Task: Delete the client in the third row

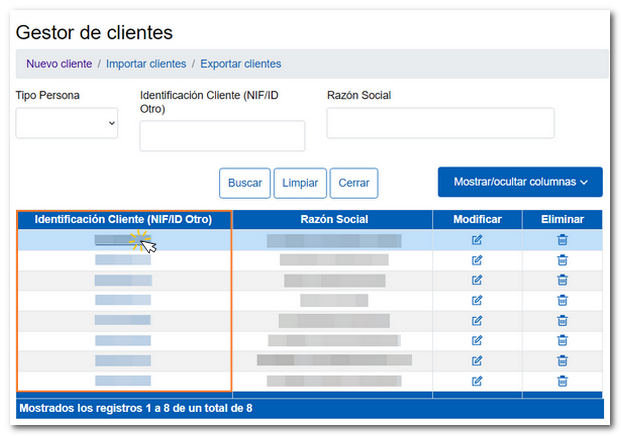Action: pyautogui.click(x=562, y=280)
